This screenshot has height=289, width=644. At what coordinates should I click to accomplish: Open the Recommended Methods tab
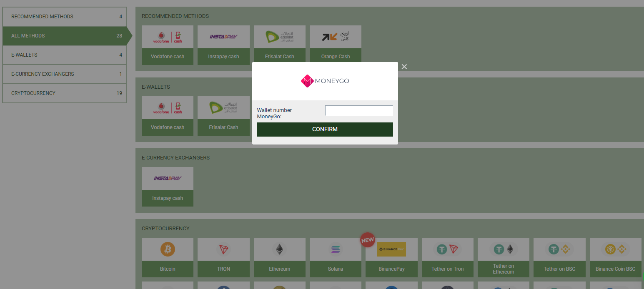[x=65, y=17]
